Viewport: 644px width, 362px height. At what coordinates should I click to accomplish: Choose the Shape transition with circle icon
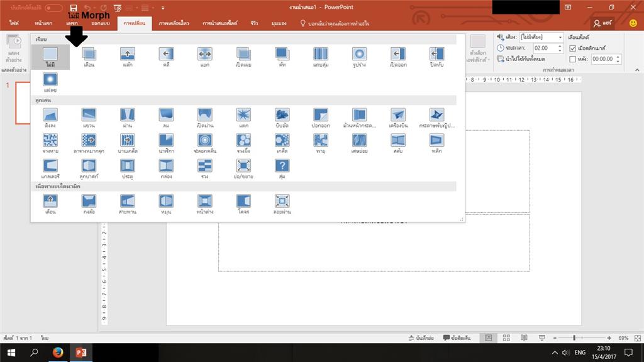click(359, 57)
